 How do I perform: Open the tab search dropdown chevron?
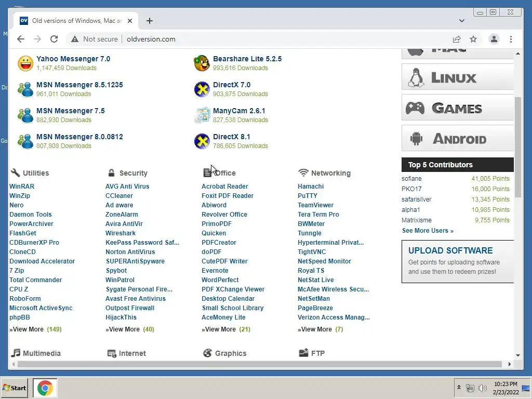[462, 21]
